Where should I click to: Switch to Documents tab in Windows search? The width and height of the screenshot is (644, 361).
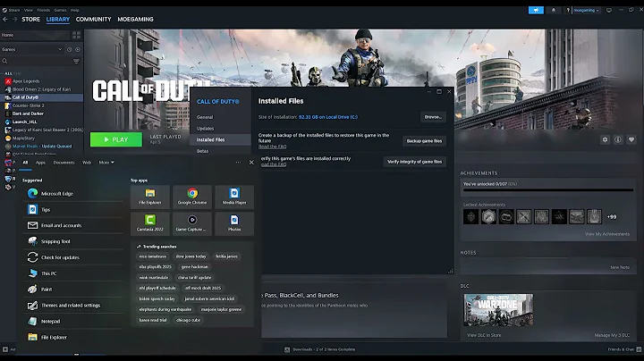click(x=64, y=163)
